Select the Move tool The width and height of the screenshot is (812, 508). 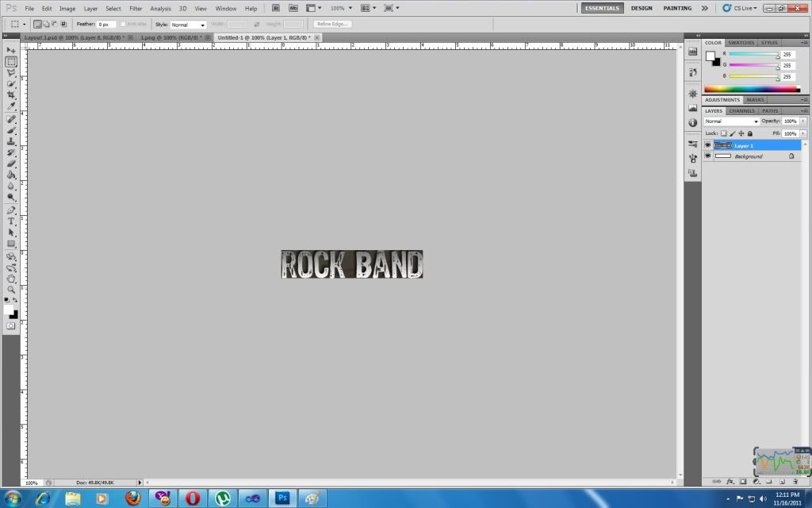[11, 50]
